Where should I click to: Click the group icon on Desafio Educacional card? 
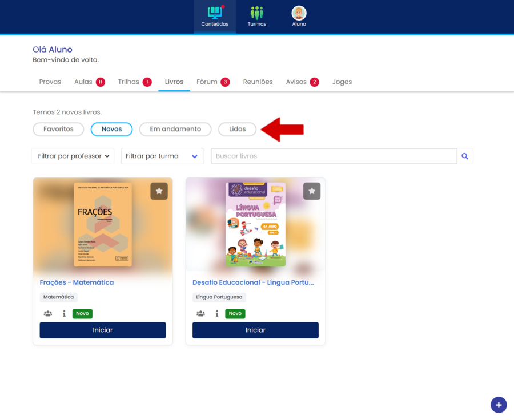tap(200, 313)
